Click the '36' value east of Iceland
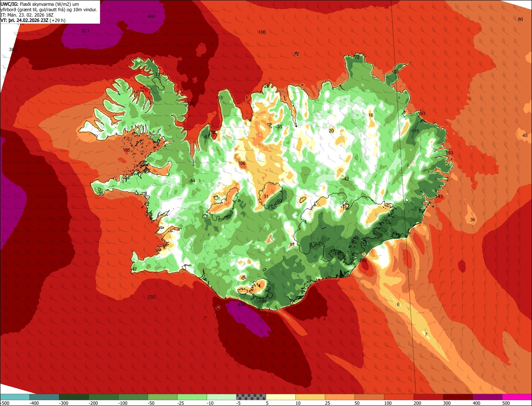 pos(473,220)
